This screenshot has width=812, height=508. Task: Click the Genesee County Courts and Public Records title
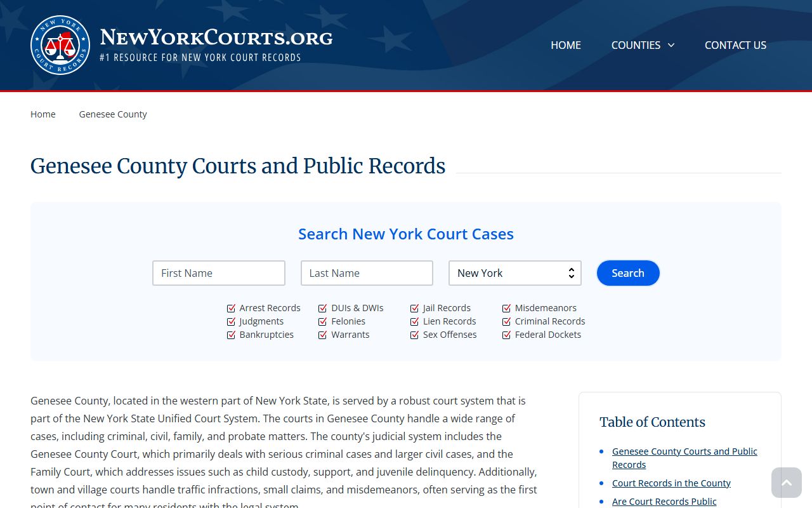pyautogui.click(x=238, y=166)
